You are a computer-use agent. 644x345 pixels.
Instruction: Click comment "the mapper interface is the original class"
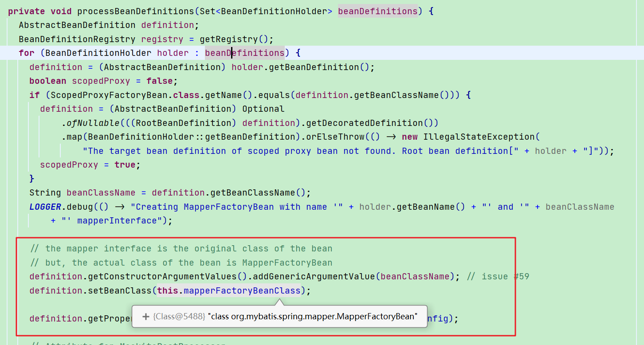(x=181, y=249)
